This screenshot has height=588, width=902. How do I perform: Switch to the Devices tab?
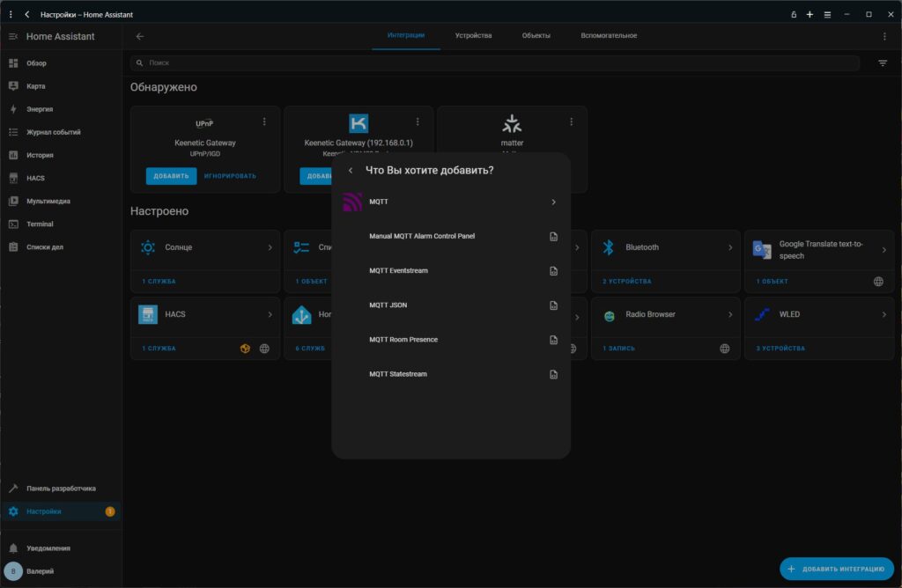click(x=473, y=36)
